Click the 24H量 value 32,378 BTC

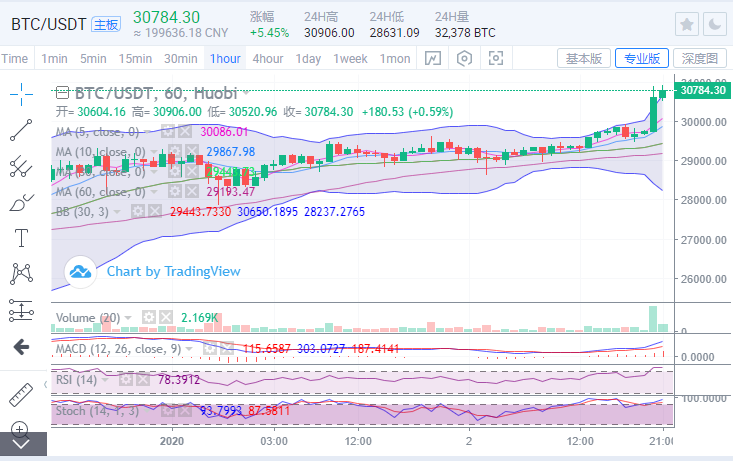click(x=465, y=33)
